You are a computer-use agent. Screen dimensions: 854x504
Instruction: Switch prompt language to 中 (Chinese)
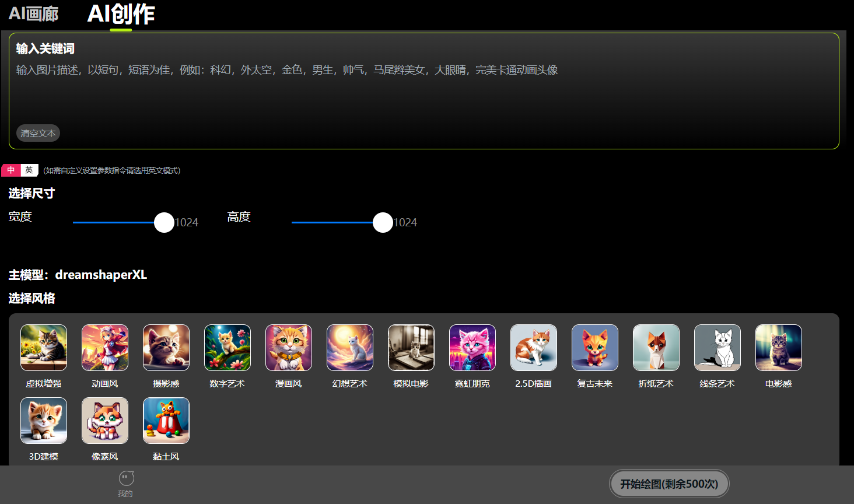point(11,170)
